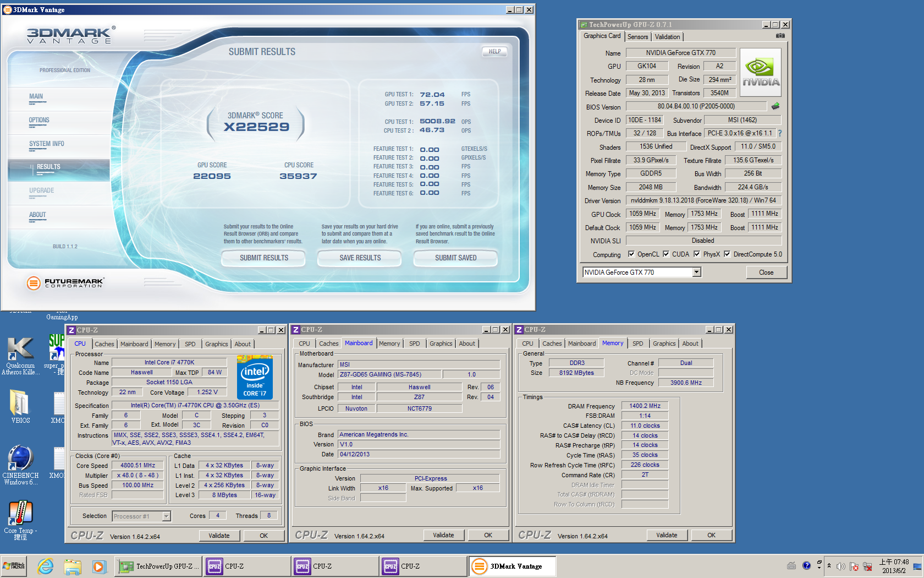
Task: Toggle the CUDA checkbox
Action: (x=666, y=254)
